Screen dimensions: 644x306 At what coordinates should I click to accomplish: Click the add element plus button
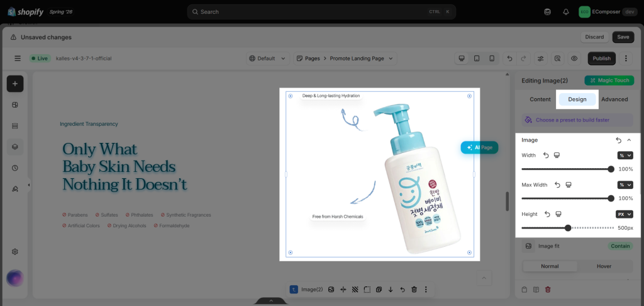tap(15, 84)
